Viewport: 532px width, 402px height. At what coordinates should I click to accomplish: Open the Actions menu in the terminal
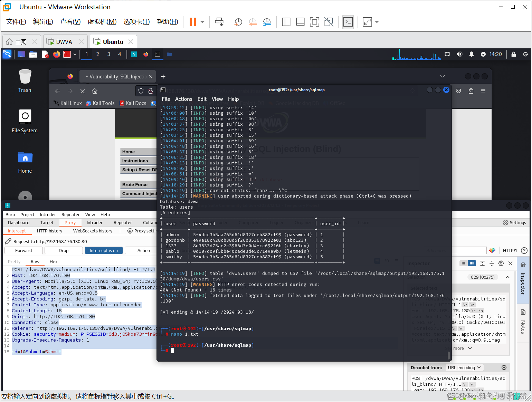pyautogui.click(x=183, y=99)
